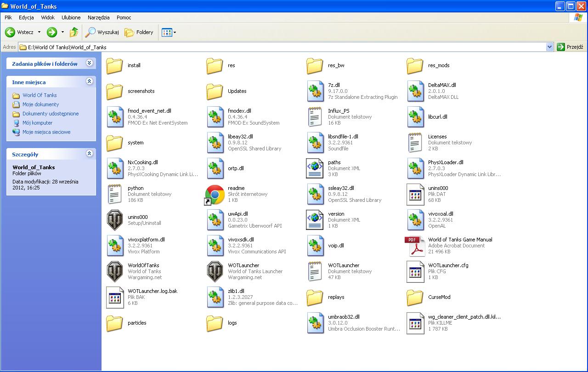Open the Widok menu
Screen dimensions: 588x372
pos(48,17)
